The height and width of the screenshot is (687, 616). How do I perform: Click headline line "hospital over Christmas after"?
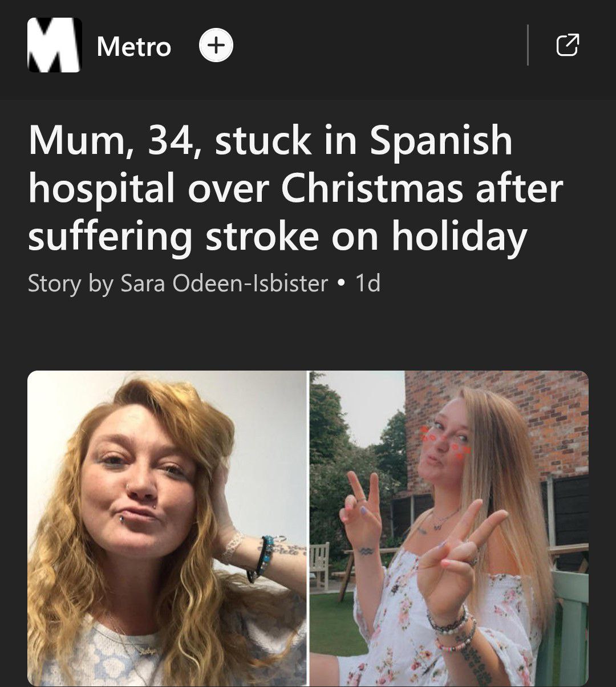tap(295, 189)
